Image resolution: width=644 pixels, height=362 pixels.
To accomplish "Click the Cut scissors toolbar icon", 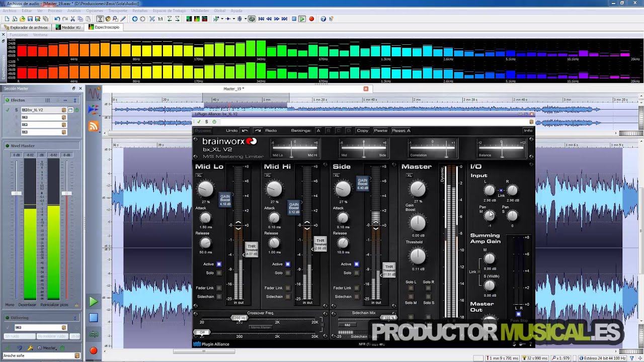I will click(x=72, y=19).
